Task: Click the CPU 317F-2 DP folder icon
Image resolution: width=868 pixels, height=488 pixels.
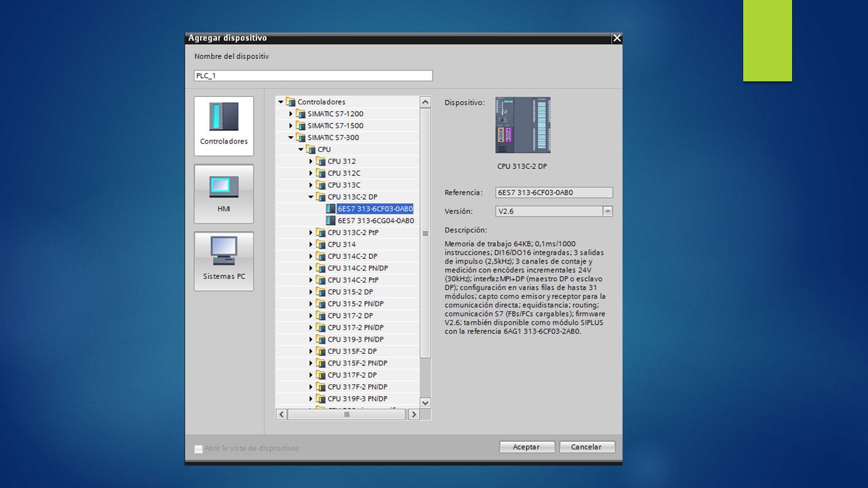Action: (321, 375)
